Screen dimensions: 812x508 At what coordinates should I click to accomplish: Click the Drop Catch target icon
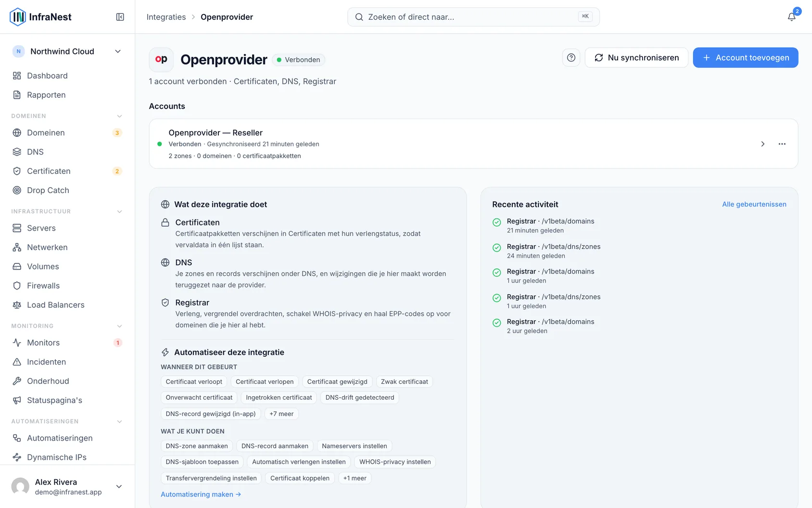tap(17, 190)
